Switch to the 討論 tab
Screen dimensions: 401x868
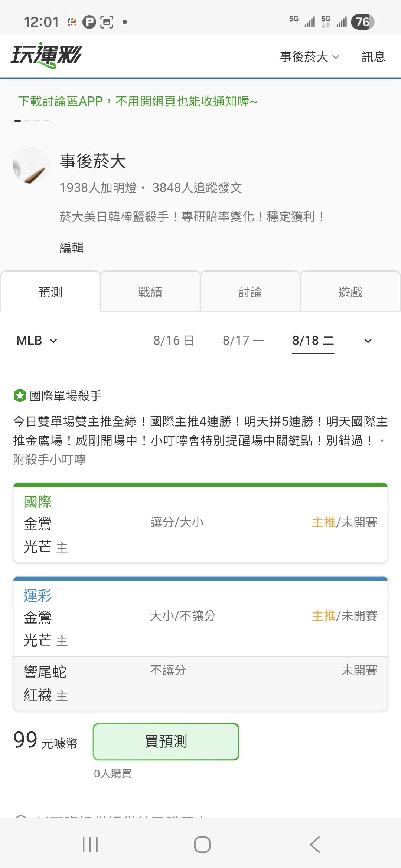250,292
